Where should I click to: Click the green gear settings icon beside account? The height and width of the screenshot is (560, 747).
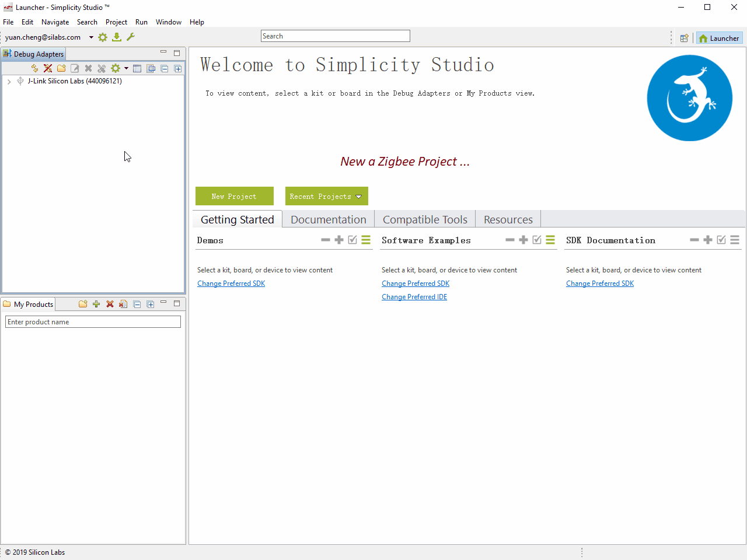pyautogui.click(x=103, y=37)
